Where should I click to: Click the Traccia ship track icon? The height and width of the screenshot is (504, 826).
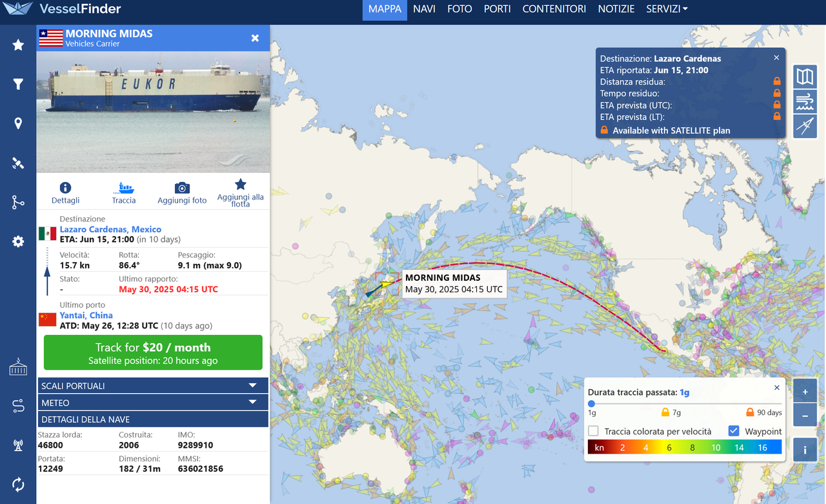pos(123,188)
